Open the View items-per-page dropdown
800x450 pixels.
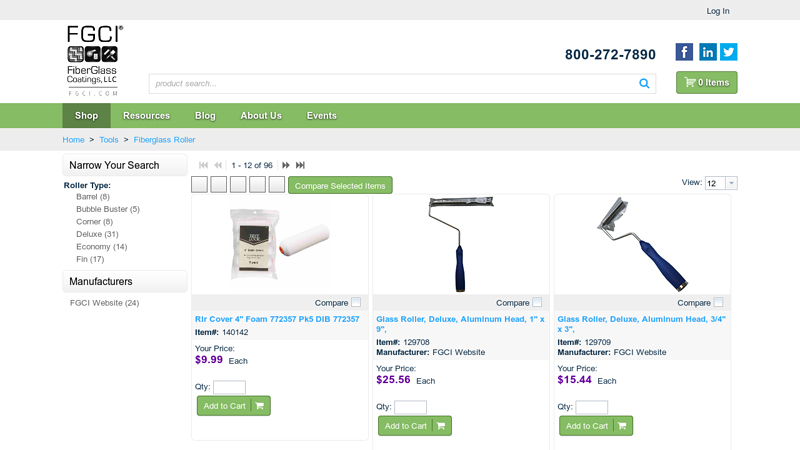pos(721,183)
